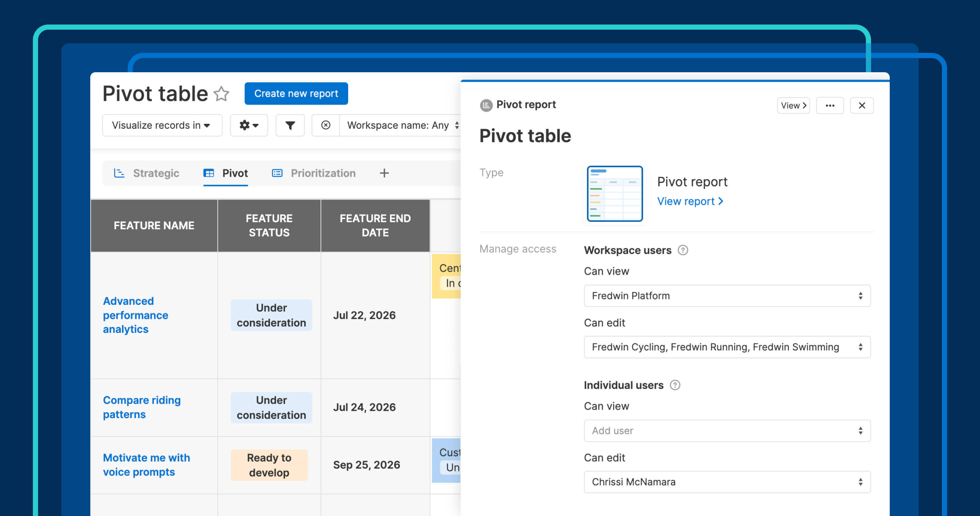The width and height of the screenshot is (980, 516).
Task: Open the Add user selector
Action: click(x=727, y=431)
